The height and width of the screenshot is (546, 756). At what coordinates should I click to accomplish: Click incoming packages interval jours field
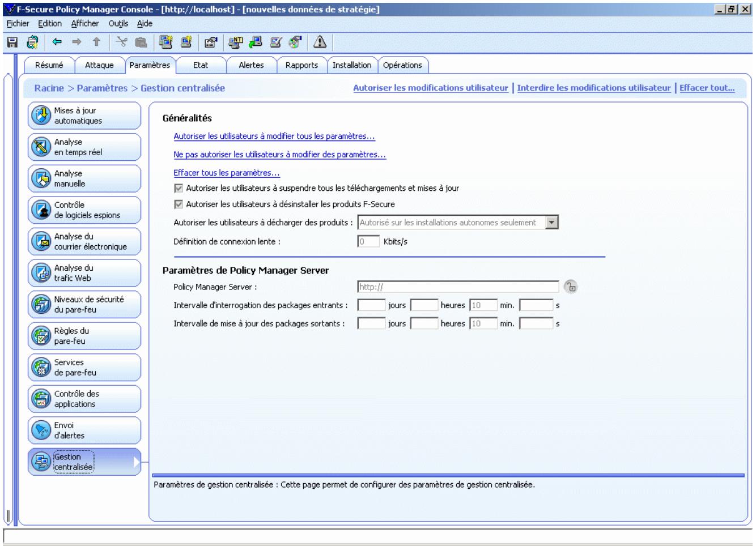[x=371, y=305]
